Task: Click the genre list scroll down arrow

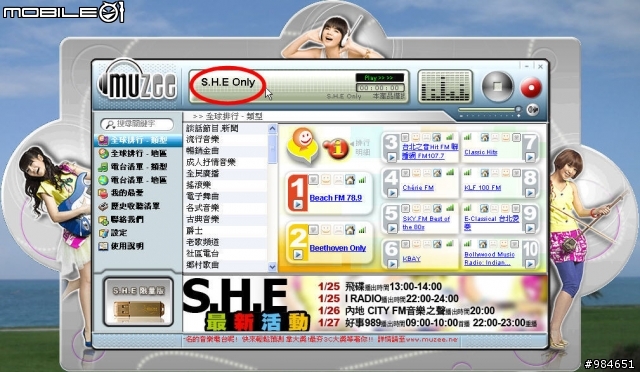Action: tap(272, 267)
